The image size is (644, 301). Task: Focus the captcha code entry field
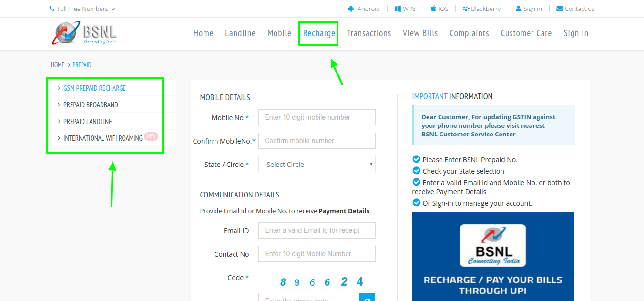[x=309, y=297]
